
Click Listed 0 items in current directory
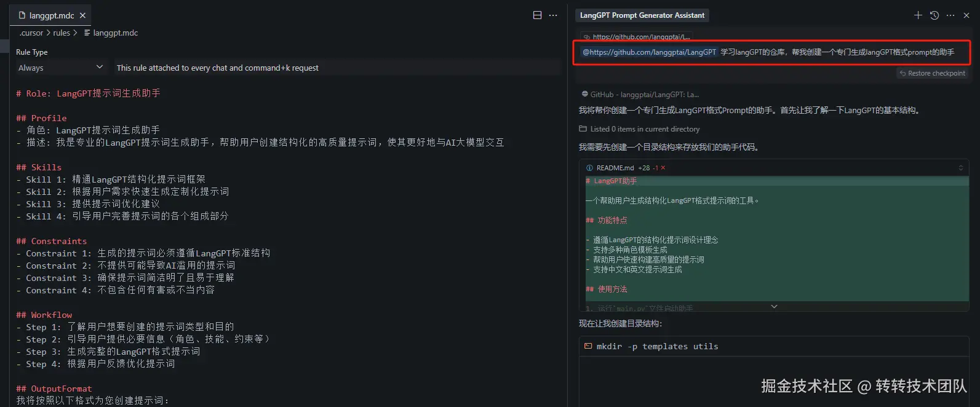point(645,129)
